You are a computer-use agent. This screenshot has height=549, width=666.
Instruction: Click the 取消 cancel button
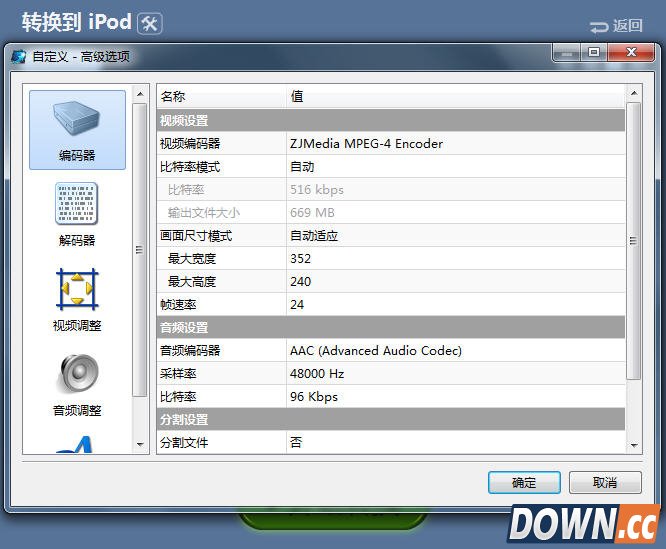coord(605,482)
